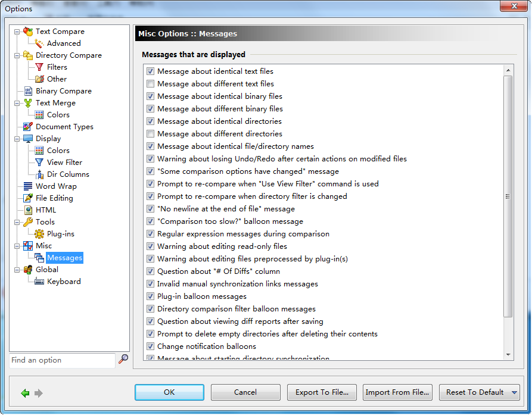Click the Tools key icon

coord(28,222)
